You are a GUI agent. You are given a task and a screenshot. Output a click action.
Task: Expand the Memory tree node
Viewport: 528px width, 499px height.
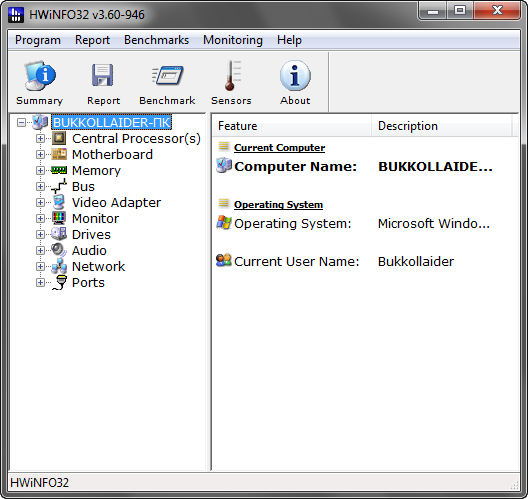[x=40, y=170]
